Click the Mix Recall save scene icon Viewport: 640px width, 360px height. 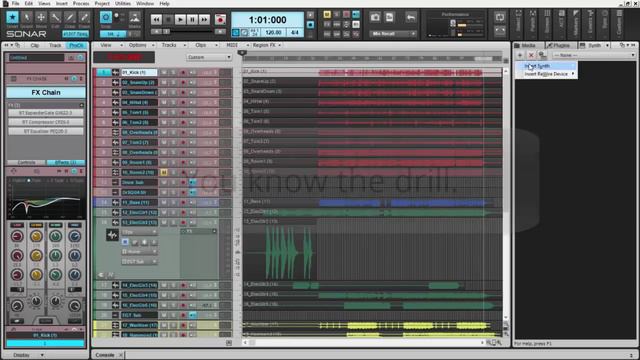pos(389,18)
